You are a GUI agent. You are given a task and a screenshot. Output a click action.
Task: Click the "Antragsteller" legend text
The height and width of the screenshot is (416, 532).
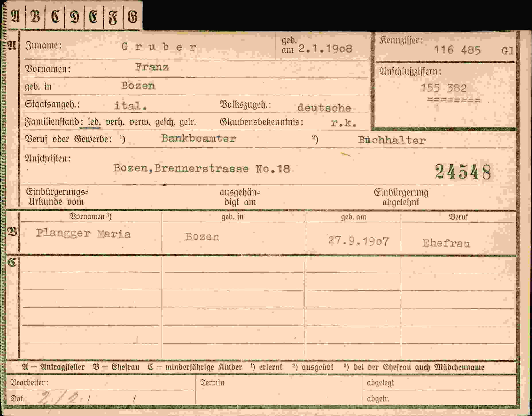[62, 367]
